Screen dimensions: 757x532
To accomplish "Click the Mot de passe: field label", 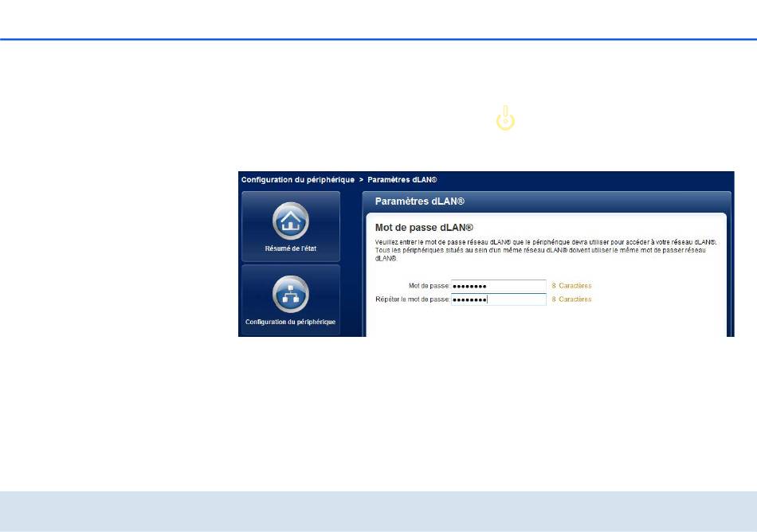I will [x=429, y=286].
